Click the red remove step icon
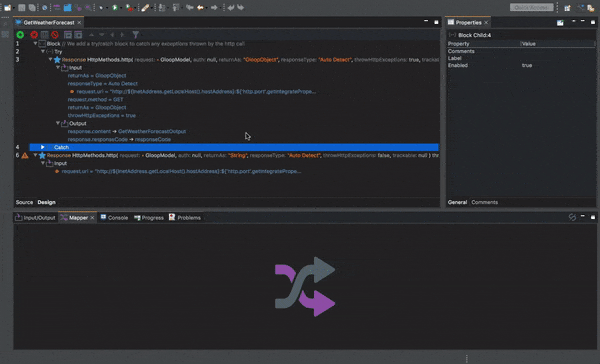 coord(34,35)
